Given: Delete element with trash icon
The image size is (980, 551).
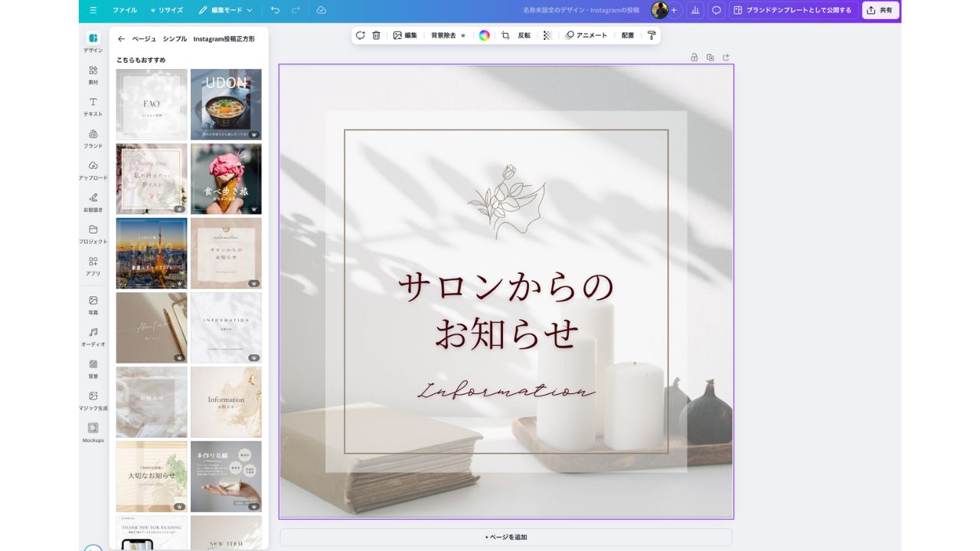Looking at the screenshot, I should tap(376, 35).
